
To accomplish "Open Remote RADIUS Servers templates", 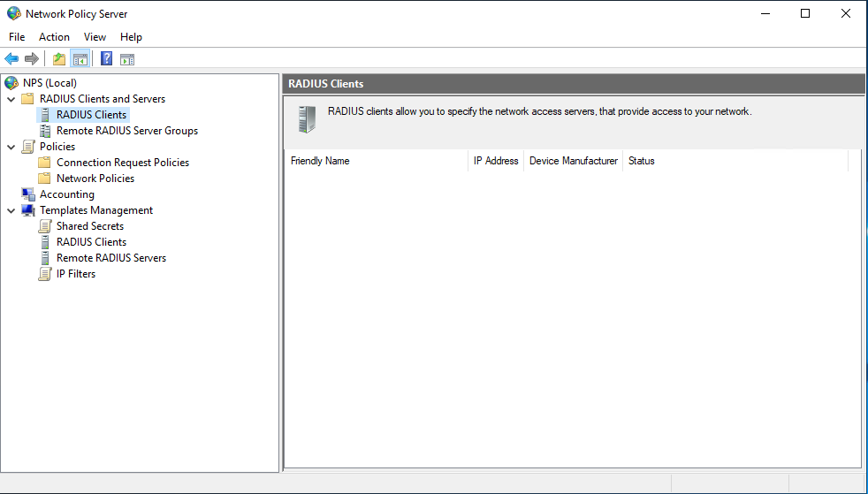I will (x=111, y=258).
